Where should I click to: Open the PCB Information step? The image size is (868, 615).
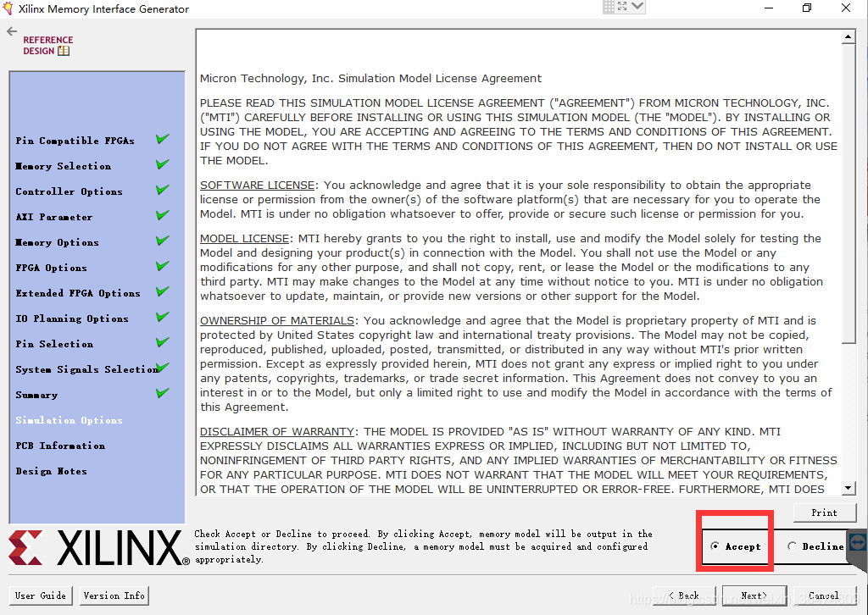60,446
